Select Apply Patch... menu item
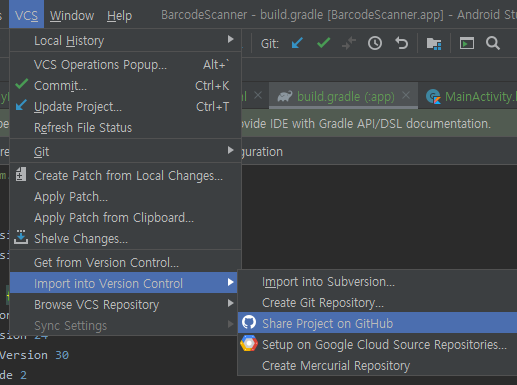Image resolution: width=517 pixels, height=385 pixels. 125,197
